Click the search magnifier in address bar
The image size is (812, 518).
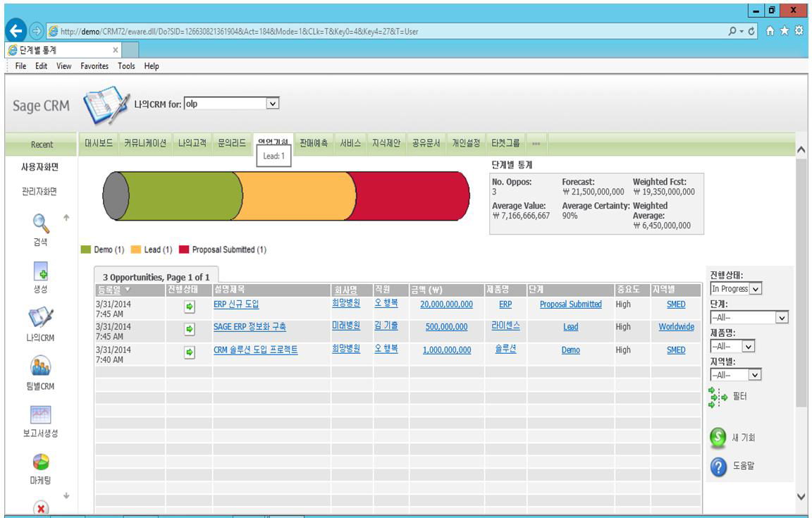[x=732, y=31]
